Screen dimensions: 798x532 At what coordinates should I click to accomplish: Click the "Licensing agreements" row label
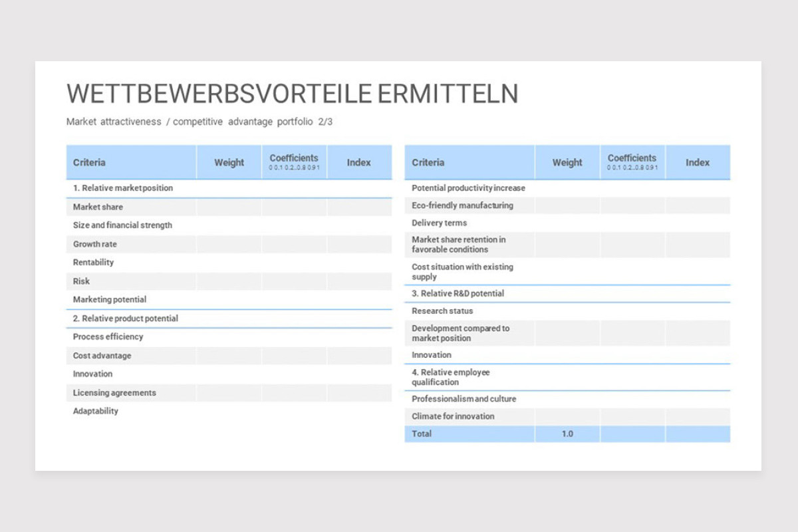[114, 393]
